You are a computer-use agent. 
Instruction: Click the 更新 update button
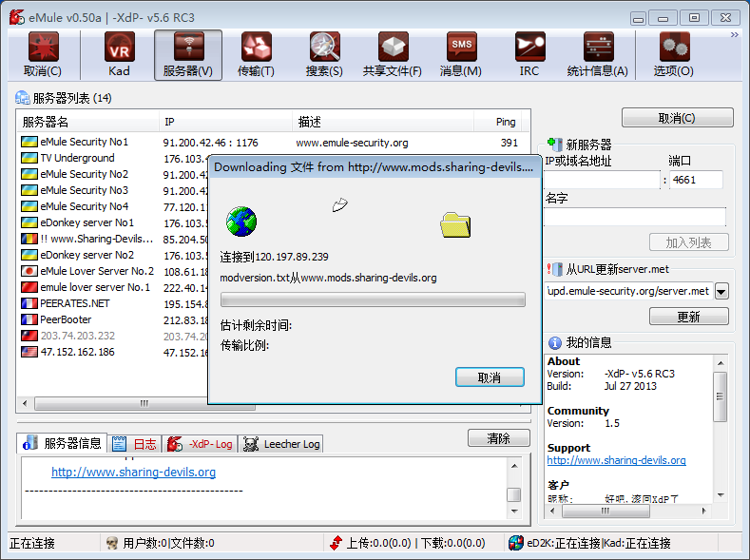[x=689, y=317]
